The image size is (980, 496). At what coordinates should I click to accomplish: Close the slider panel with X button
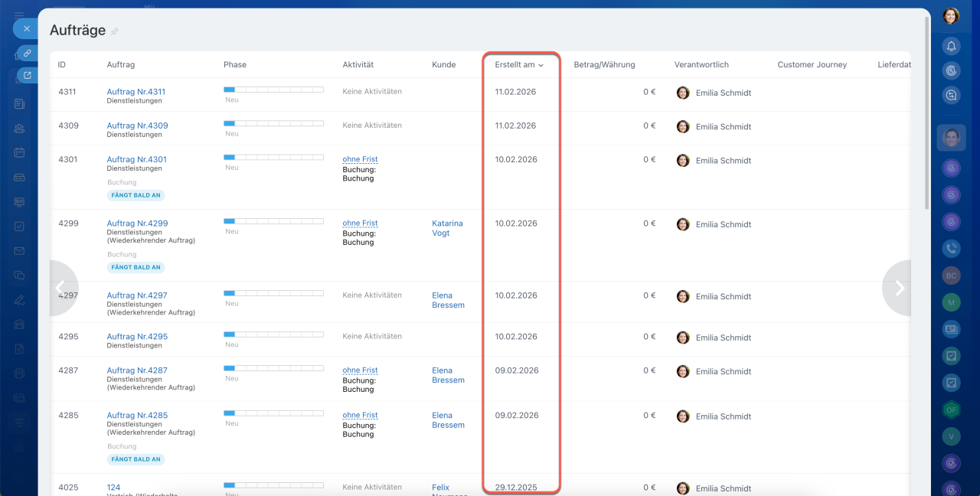click(x=26, y=28)
